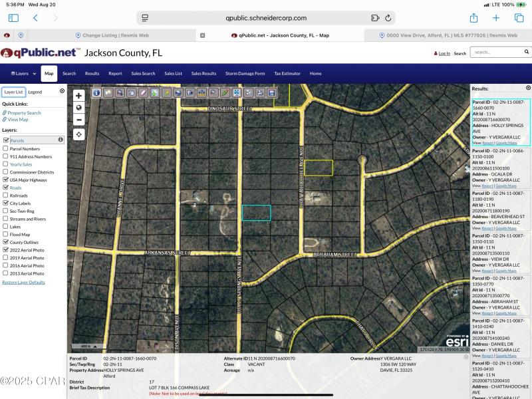Switch to the Layer List tab
Screen dimensions: 532x399
[x=13, y=92]
